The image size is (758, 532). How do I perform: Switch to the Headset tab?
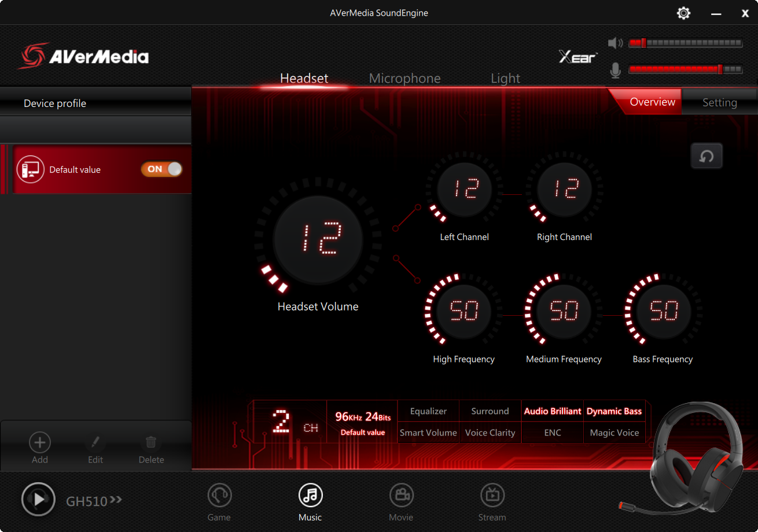click(x=304, y=78)
